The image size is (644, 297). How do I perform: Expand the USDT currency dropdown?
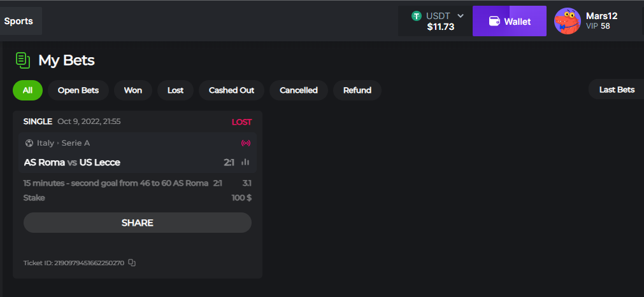[461, 16]
